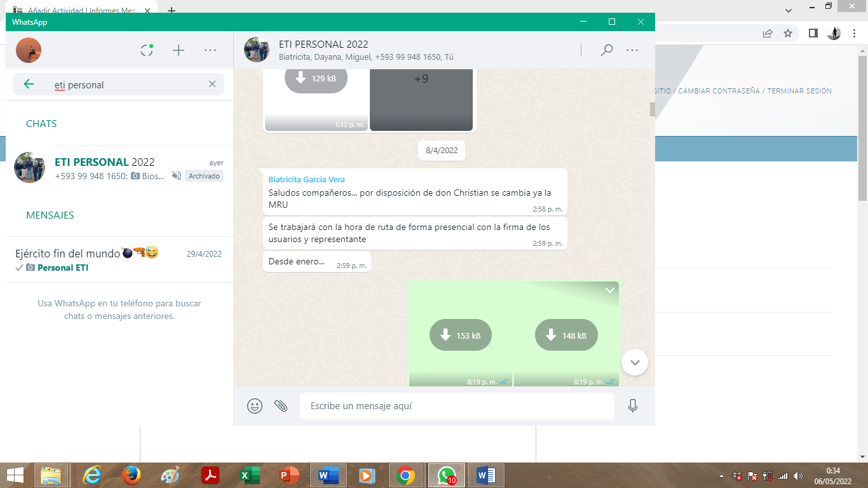Open the ETI PERSONAL 2022 chat result
The width and height of the screenshot is (868, 488).
point(119,168)
